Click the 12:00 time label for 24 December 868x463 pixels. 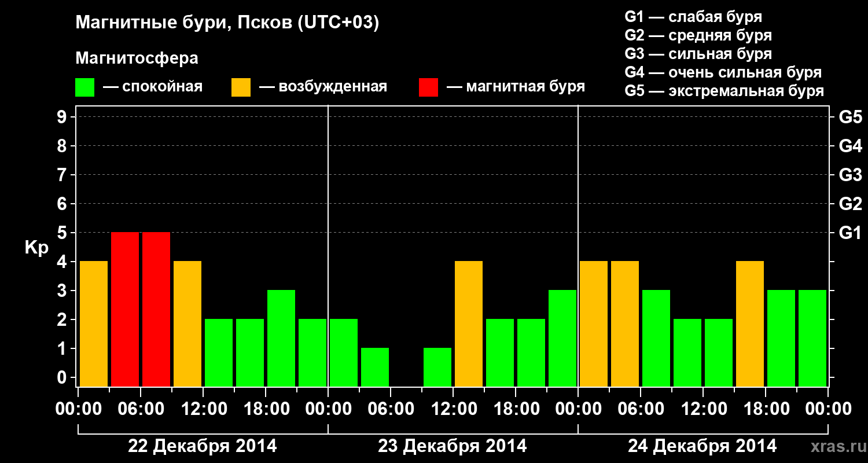(x=703, y=409)
